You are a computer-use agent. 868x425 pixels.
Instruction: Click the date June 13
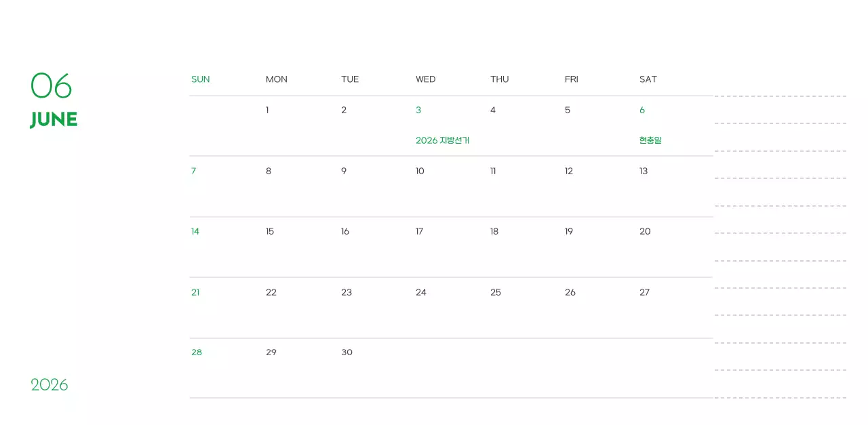[x=644, y=171]
